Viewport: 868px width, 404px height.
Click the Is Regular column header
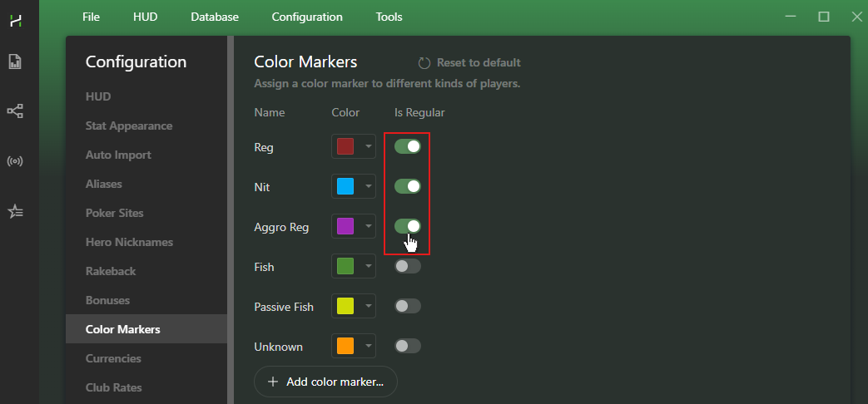pyautogui.click(x=419, y=113)
